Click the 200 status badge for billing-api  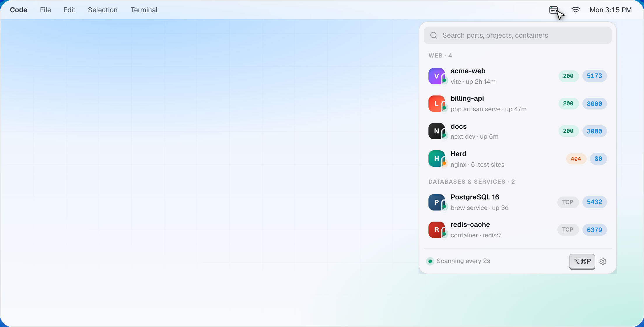coord(568,104)
